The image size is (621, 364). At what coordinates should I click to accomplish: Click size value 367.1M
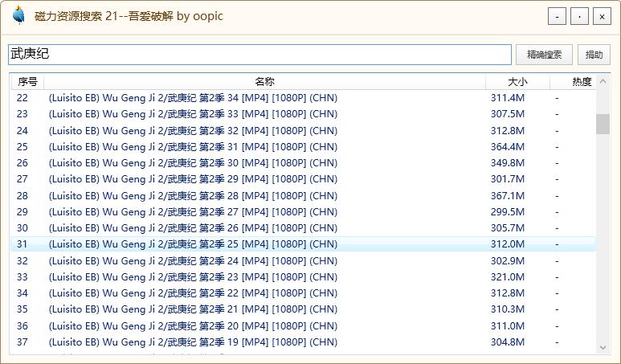tap(508, 196)
